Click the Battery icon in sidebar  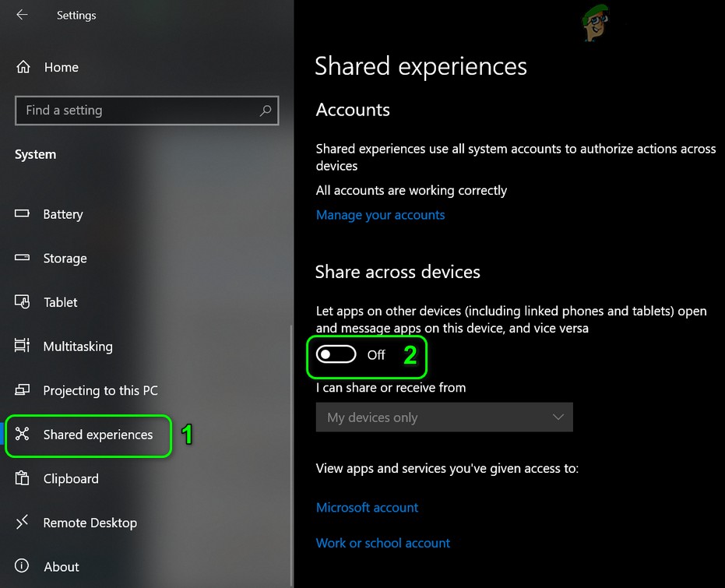pos(23,214)
